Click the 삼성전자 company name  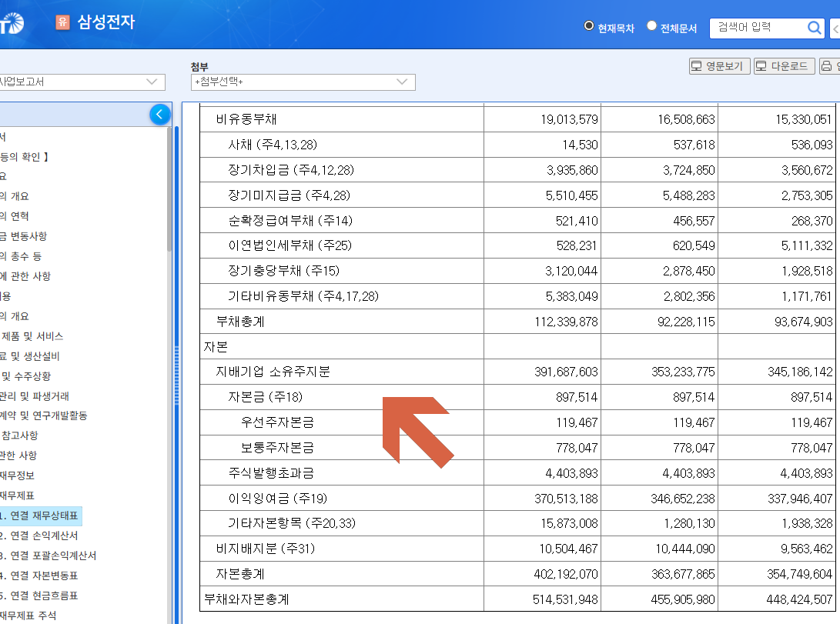(106, 22)
